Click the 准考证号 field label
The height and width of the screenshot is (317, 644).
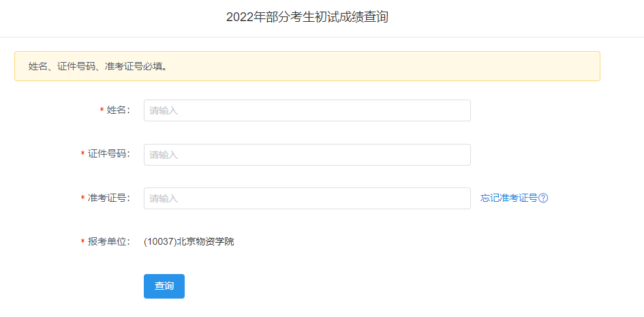108,198
